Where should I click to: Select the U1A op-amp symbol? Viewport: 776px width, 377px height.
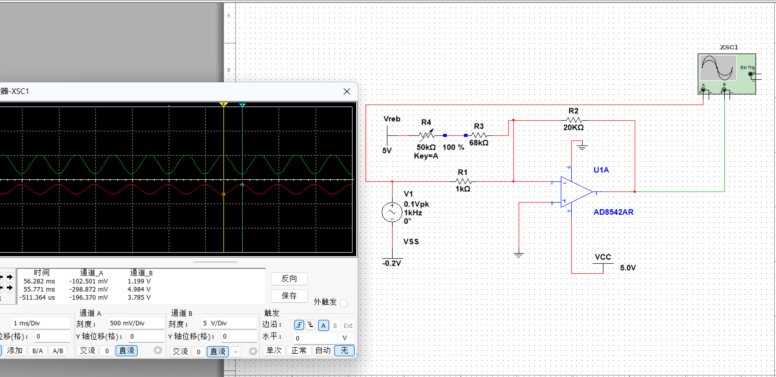(x=577, y=191)
